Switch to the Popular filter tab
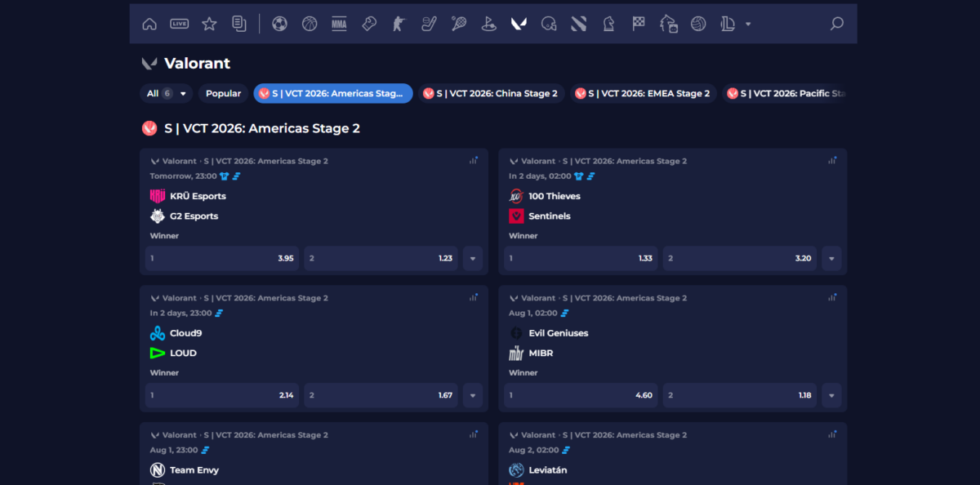 (223, 93)
